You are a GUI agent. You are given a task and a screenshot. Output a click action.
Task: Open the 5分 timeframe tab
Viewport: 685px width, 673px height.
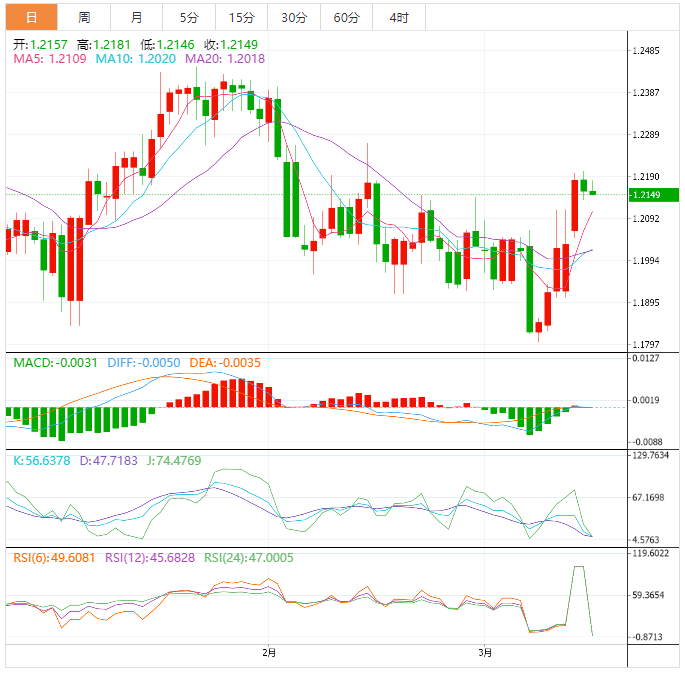189,17
